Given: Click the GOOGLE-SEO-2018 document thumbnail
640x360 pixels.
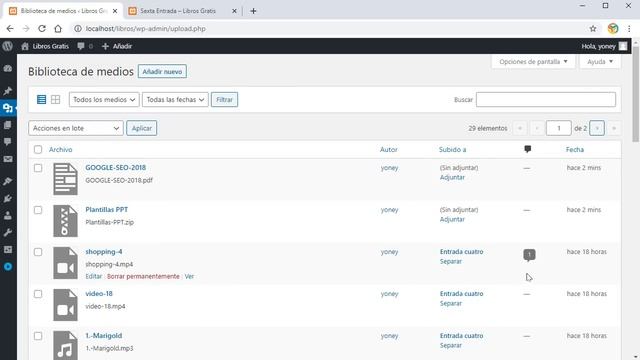Looking at the screenshot, I should [x=65, y=179].
